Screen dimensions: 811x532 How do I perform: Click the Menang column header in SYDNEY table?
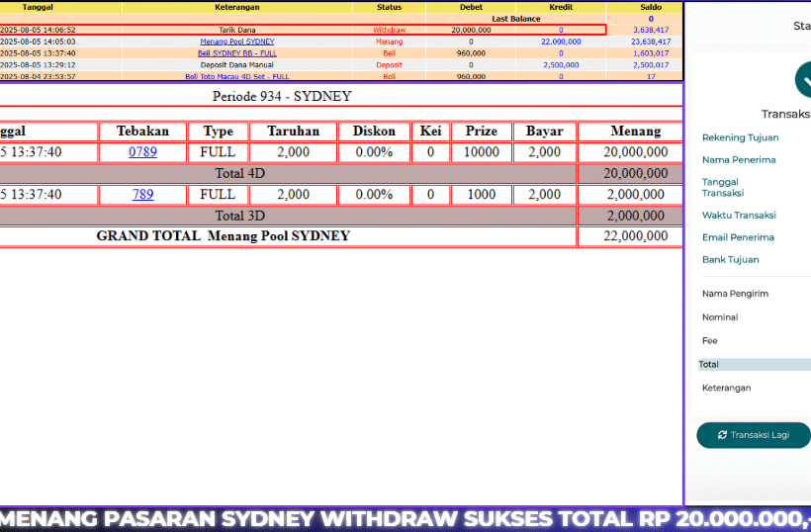pyautogui.click(x=635, y=132)
